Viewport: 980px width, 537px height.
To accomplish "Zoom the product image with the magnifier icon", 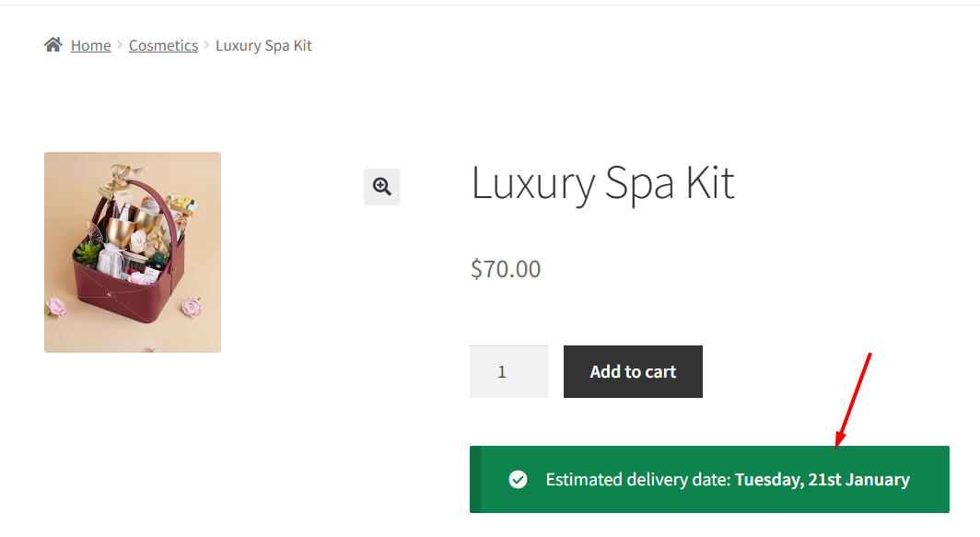I will 382,187.
